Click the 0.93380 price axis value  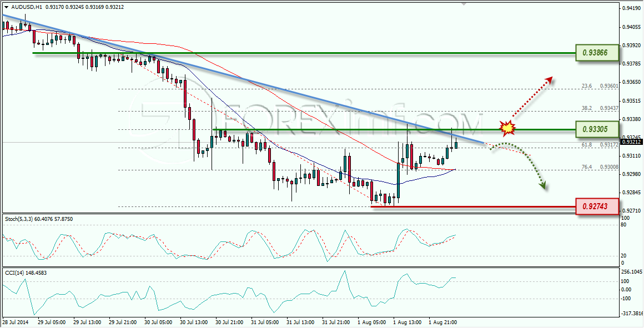(x=632, y=119)
